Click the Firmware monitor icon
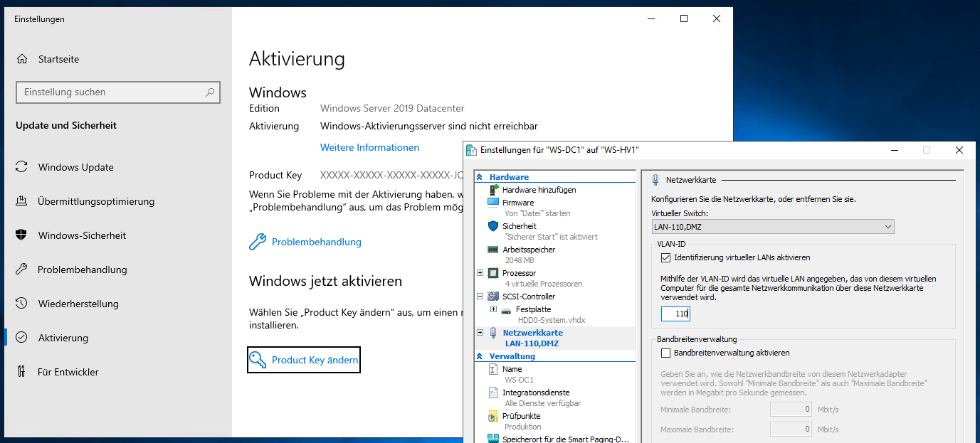 493,203
